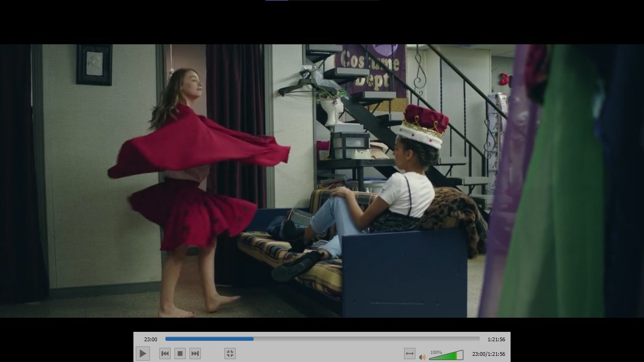Image resolution: width=644 pixels, height=362 pixels.
Task: Click the black letterbox area above the video
Action: (322, 24)
